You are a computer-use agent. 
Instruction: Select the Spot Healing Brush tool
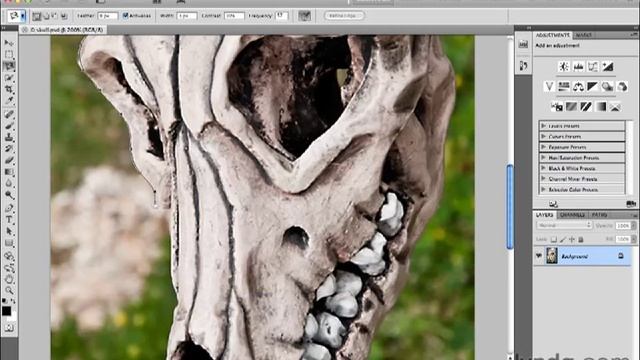pyautogui.click(x=9, y=114)
